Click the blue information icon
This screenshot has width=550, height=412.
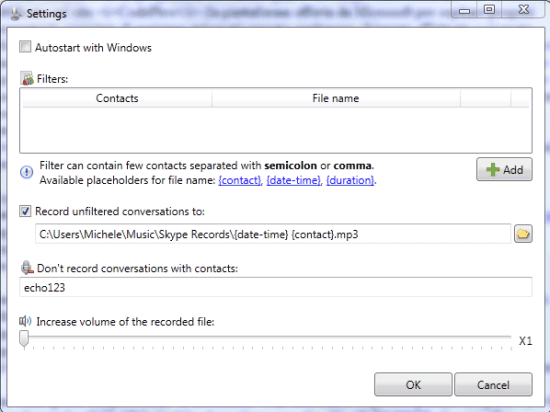point(27,172)
